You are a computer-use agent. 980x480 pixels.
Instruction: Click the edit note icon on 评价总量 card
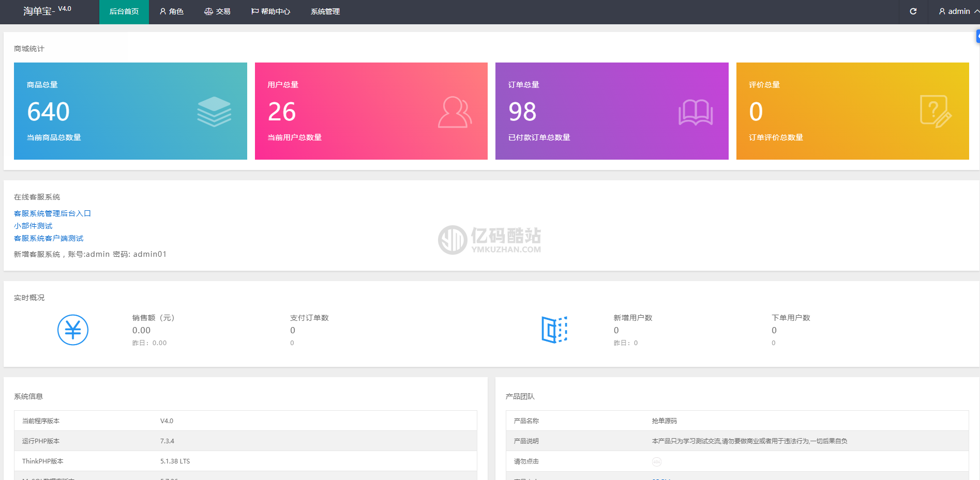[936, 111]
